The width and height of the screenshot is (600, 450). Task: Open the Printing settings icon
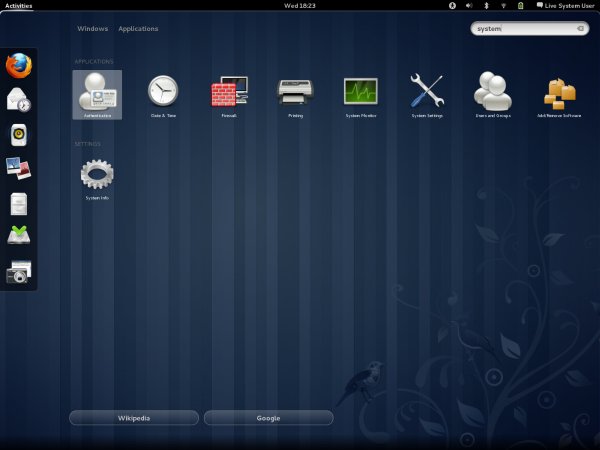(x=294, y=94)
